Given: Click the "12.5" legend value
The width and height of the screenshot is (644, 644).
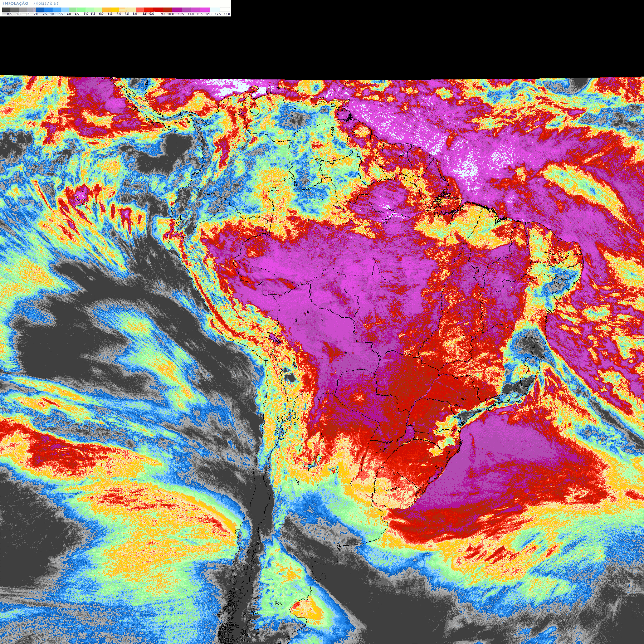Looking at the screenshot, I should click(x=218, y=14).
